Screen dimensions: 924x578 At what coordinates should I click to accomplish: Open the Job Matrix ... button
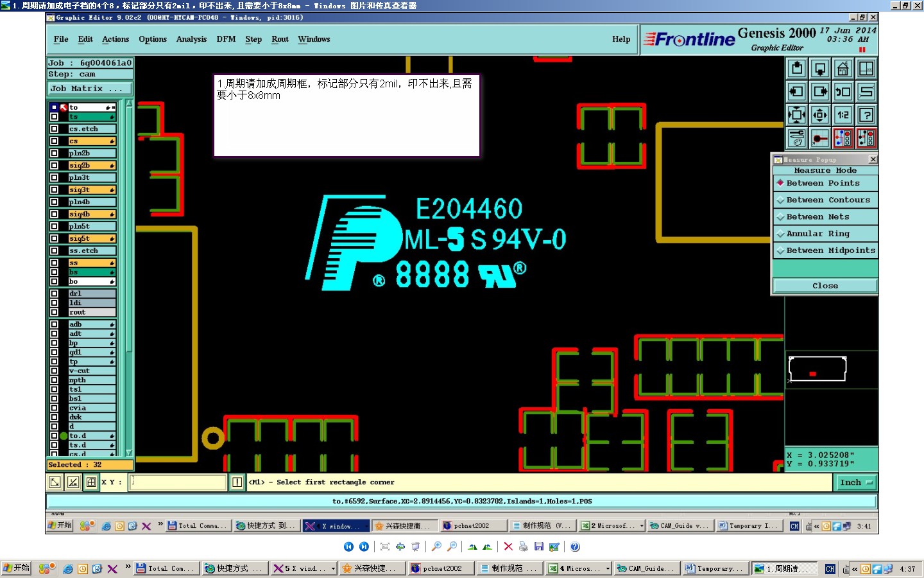(x=90, y=89)
